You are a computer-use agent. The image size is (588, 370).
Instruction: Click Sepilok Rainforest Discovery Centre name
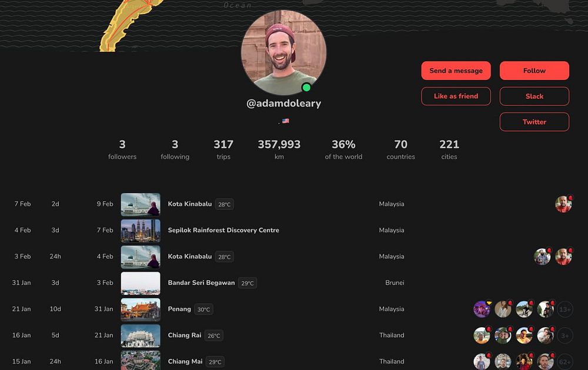[x=223, y=230]
